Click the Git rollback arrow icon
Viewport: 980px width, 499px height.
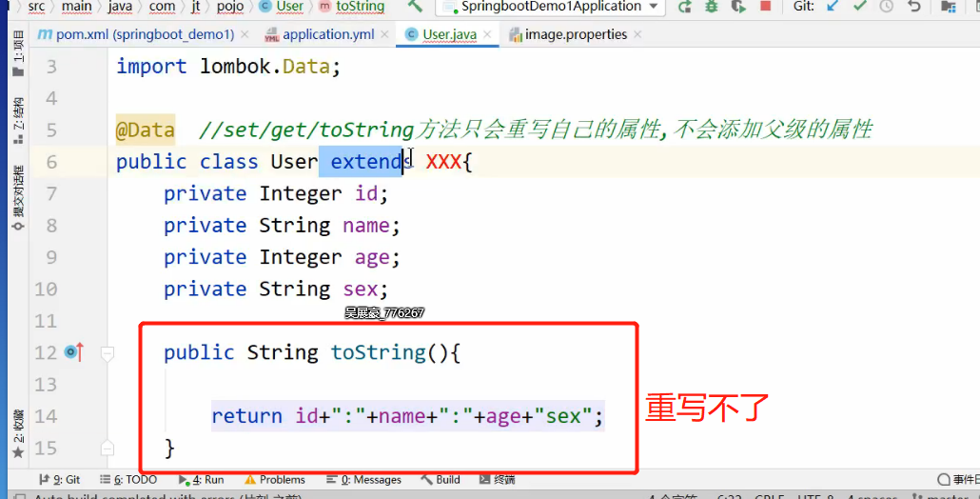pos(913,7)
